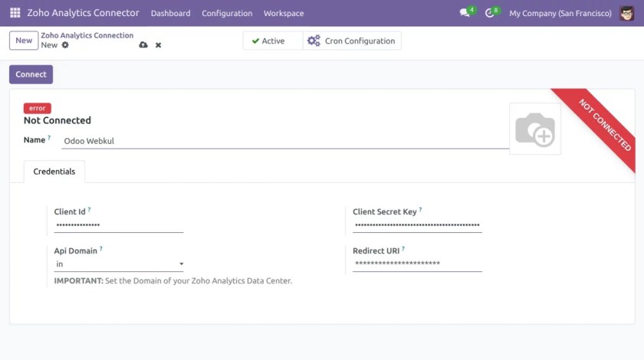Open the user avatar menu
The image size is (644, 360).
point(627,13)
